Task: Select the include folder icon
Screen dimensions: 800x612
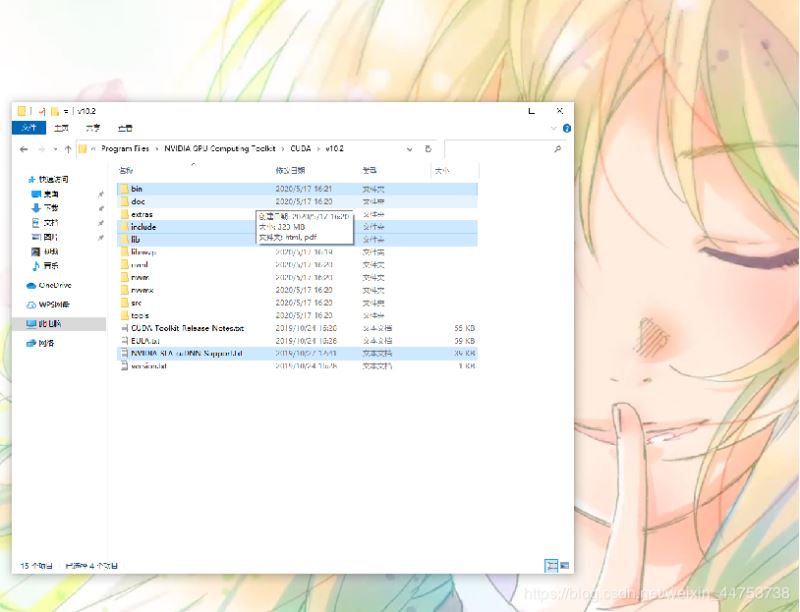Action: coord(124,227)
